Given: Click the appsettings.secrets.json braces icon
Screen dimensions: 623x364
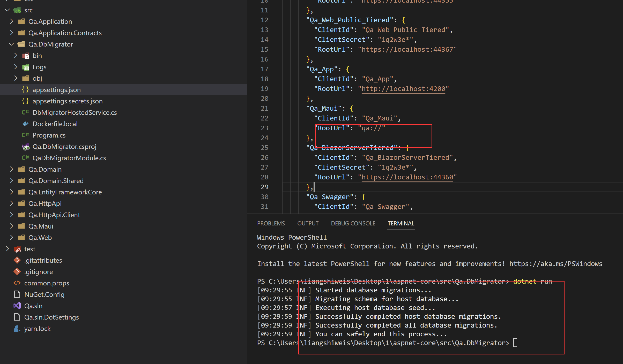Looking at the screenshot, I should pos(25,101).
